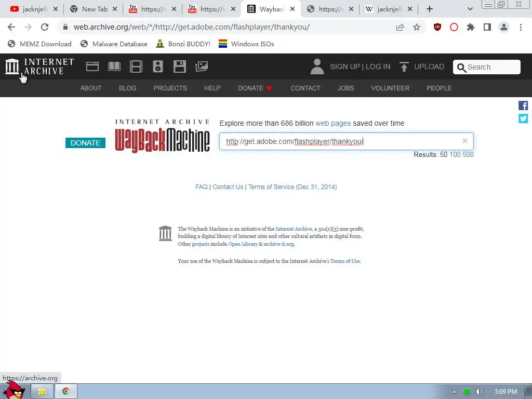Image resolution: width=532 pixels, height=399 pixels.
Task: Share page on Twitter icon
Action: pos(523,118)
